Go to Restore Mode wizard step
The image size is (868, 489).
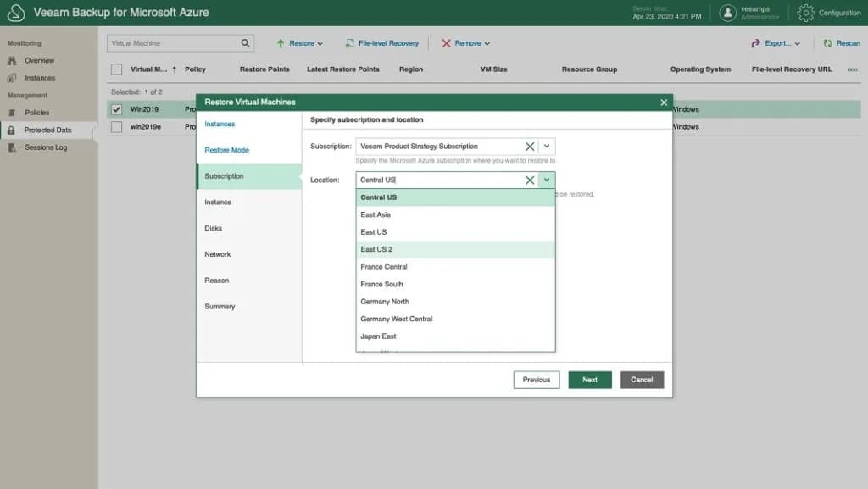[227, 151]
